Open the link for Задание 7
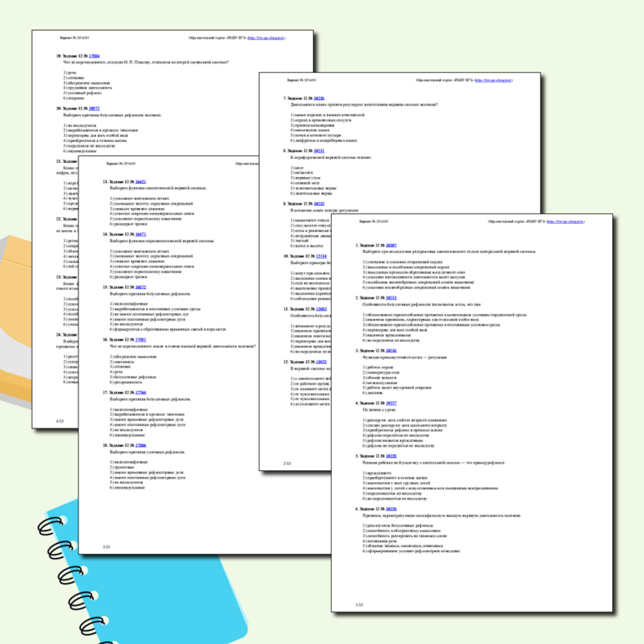Viewport: 644px width, 644px height. point(319,98)
